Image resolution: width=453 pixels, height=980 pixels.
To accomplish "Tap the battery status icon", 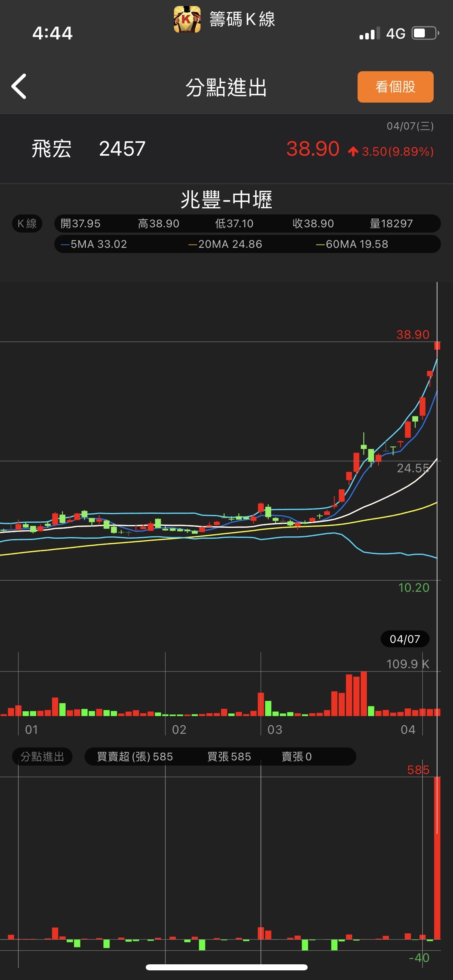I will click(425, 33).
